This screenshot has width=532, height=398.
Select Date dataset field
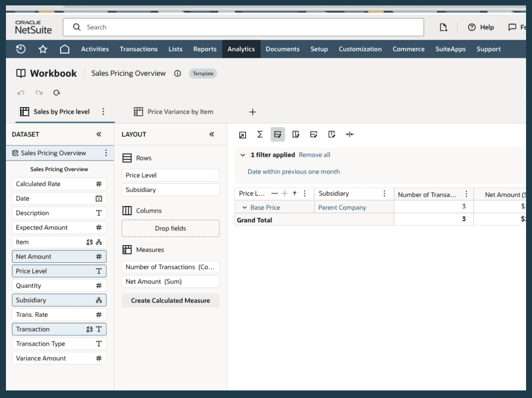(59, 198)
